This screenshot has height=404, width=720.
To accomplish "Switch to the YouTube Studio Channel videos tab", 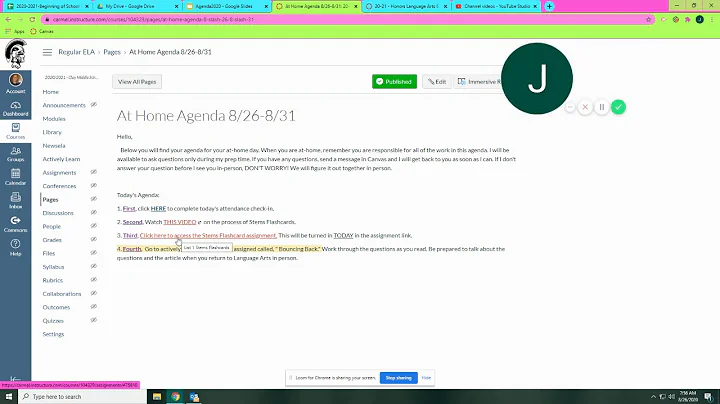I will pyautogui.click(x=496, y=6).
